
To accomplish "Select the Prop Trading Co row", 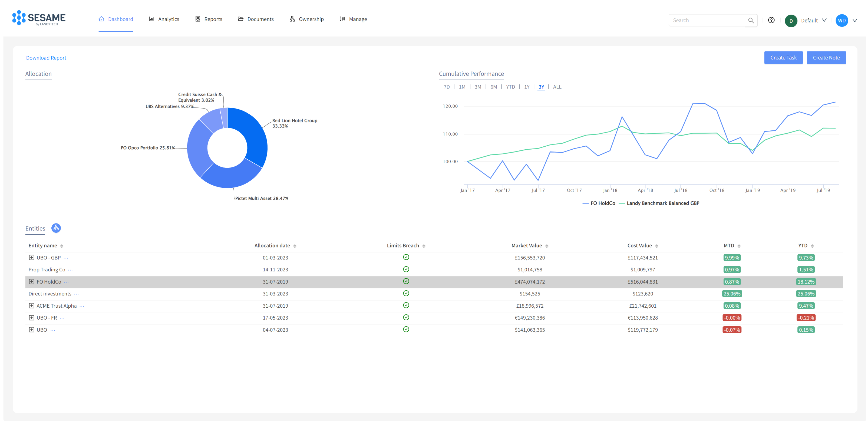I will pos(434,270).
